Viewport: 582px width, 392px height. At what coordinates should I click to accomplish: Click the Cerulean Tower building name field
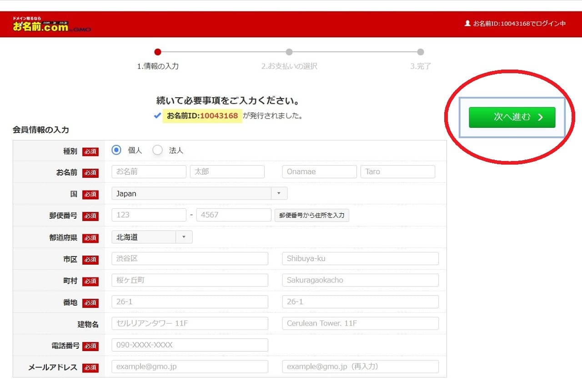pos(360,323)
